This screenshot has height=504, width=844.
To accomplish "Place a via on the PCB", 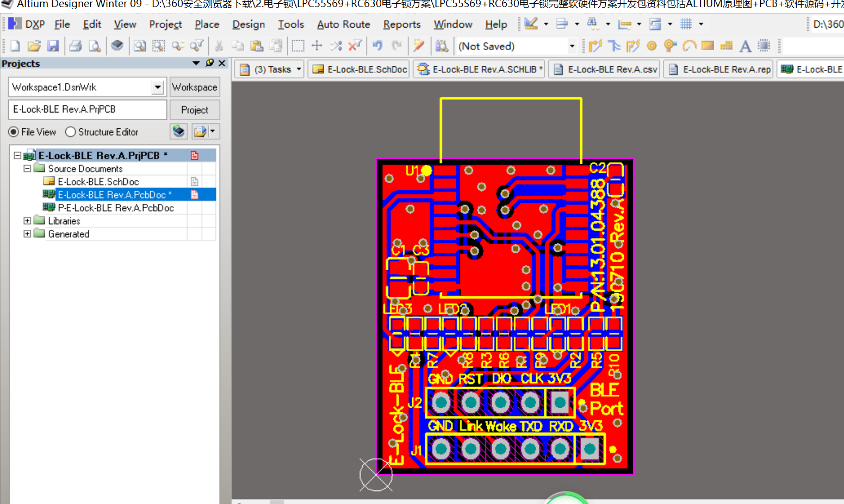I will point(670,46).
